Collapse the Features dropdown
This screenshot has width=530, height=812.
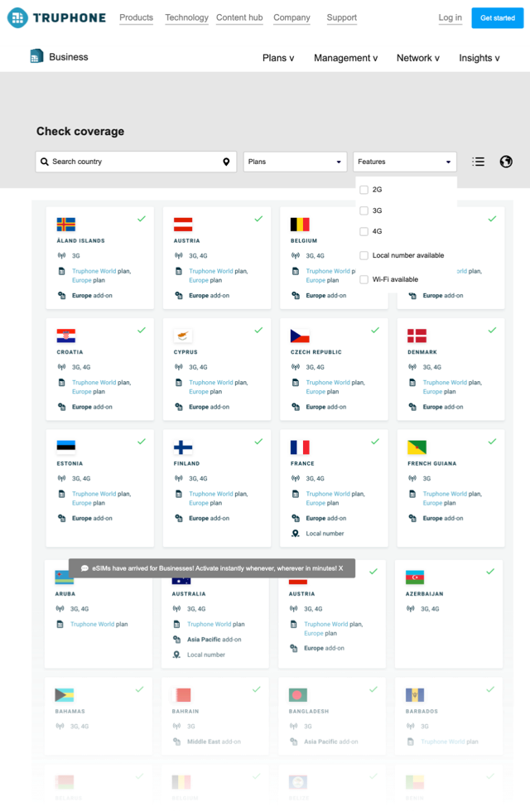tap(405, 162)
